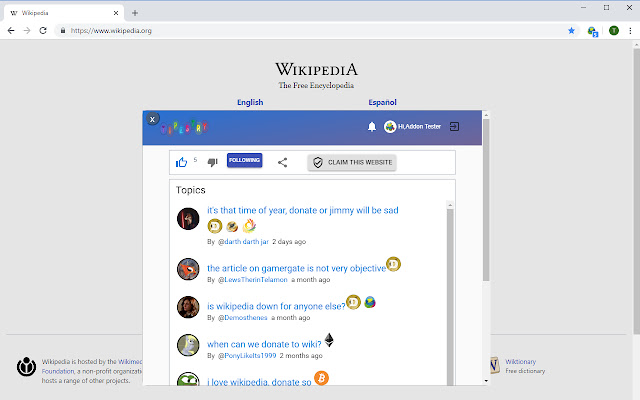
Task: Open the Tipestry extension icon in toolbar
Action: coord(592,31)
